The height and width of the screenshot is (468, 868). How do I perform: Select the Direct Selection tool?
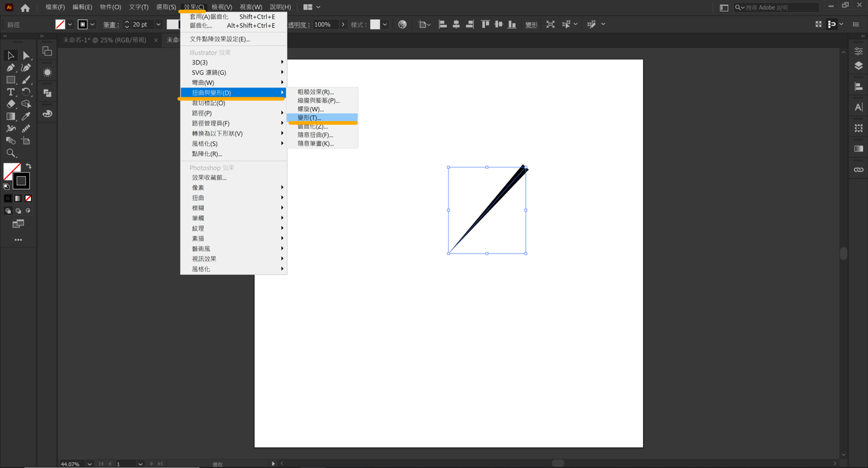(x=26, y=56)
